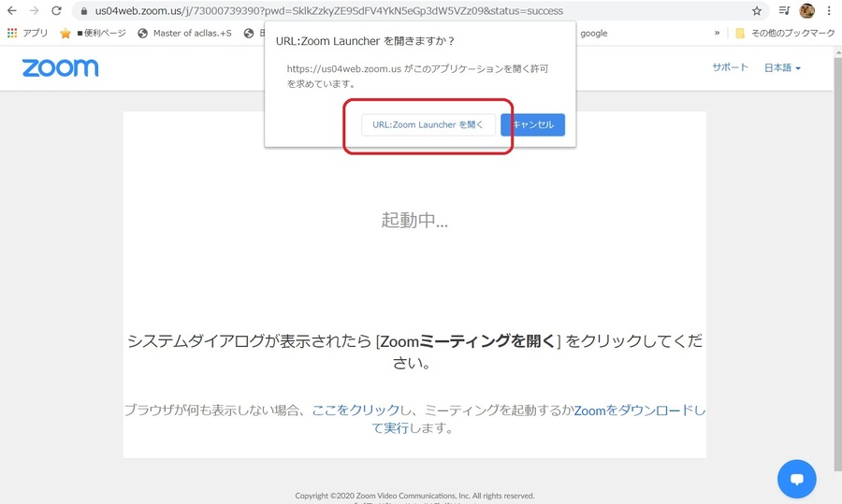Open the Chrome three-dot menu

point(829,11)
